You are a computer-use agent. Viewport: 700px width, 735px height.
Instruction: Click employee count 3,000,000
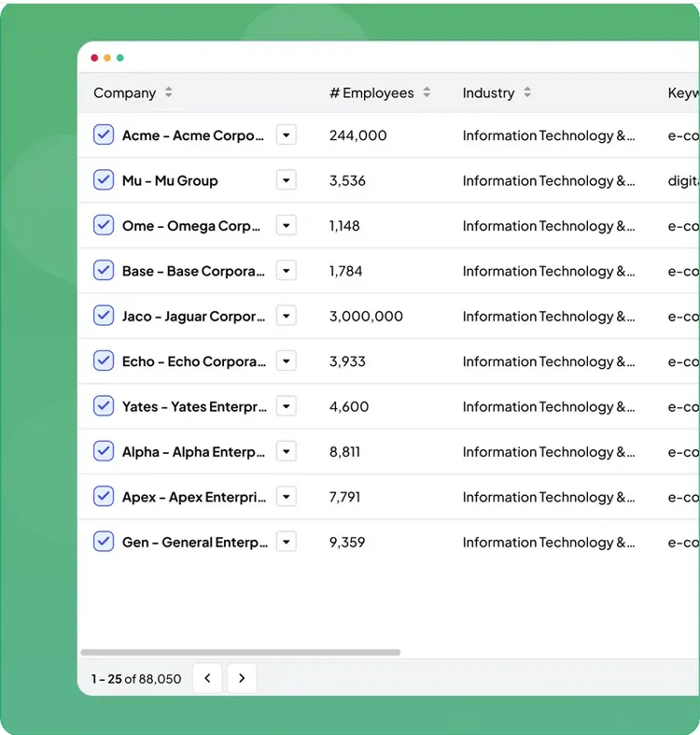[366, 317]
